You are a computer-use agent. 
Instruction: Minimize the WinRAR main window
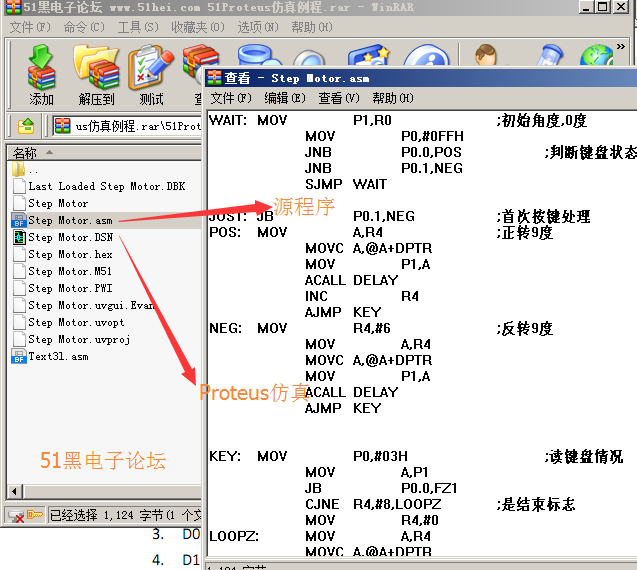(586, 7)
